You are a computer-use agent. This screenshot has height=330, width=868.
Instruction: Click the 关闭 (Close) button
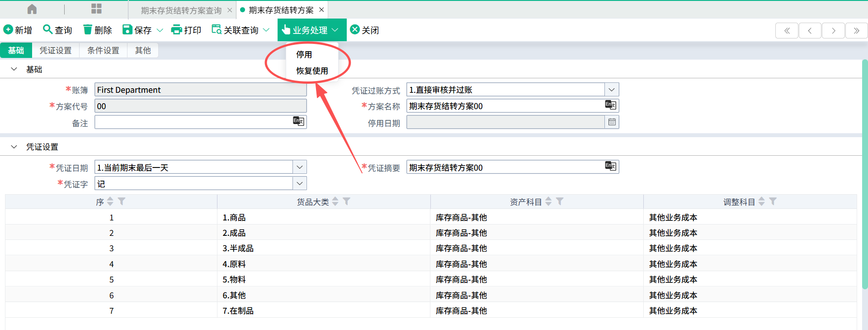point(364,30)
